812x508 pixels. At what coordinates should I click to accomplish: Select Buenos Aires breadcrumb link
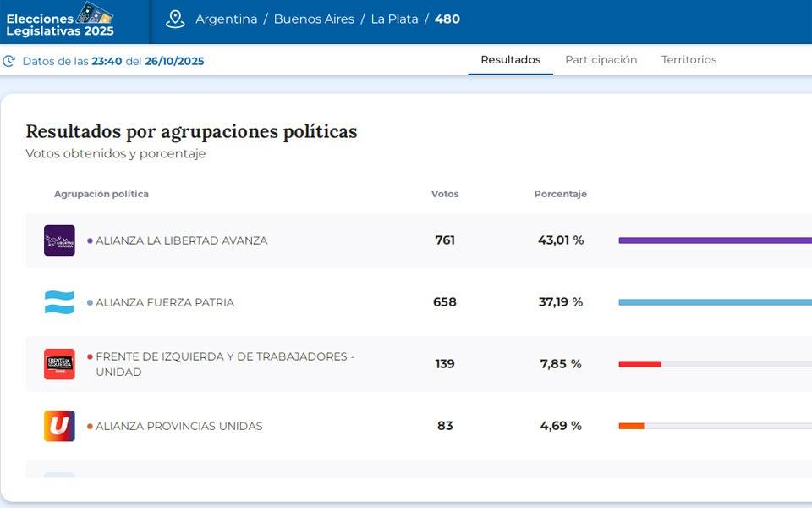(314, 19)
